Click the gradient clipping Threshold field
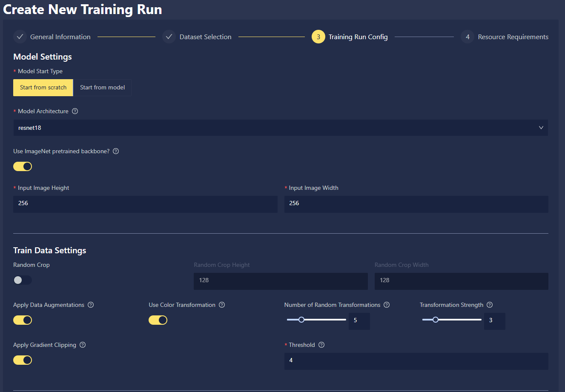The width and height of the screenshot is (565, 392). click(416, 361)
